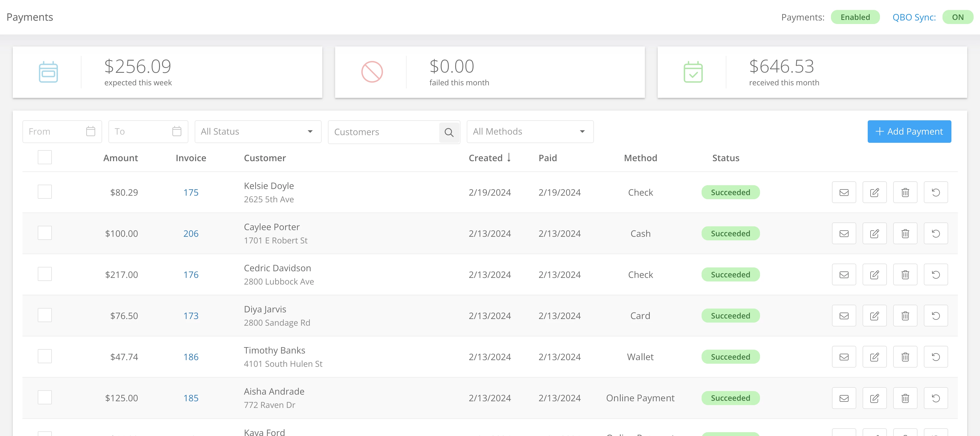Click the Add Payment button
Viewport: 980px width, 436px height.
909,131
